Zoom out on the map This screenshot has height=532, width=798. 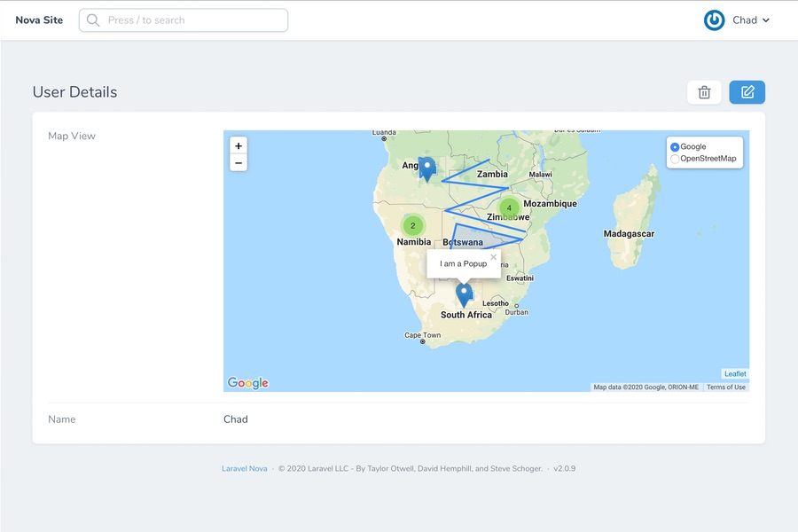tap(239, 163)
